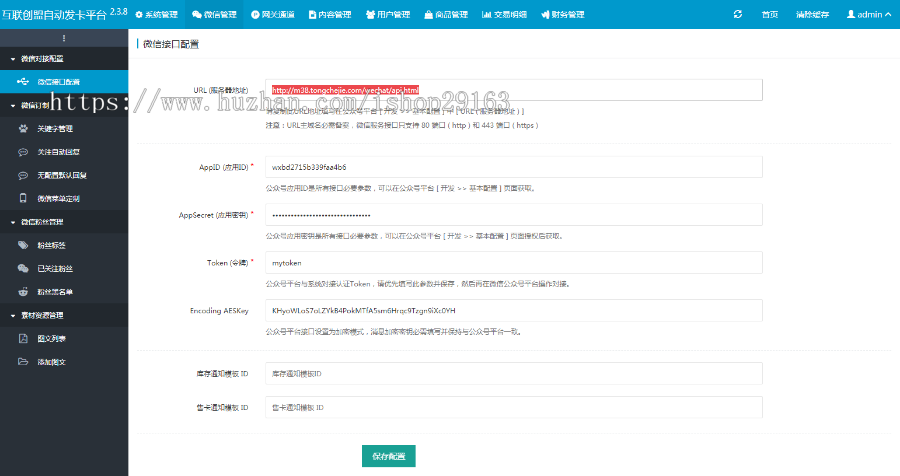Open the 系统管理 top menu
The width and height of the screenshot is (900, 476).
tap(155, 15)
